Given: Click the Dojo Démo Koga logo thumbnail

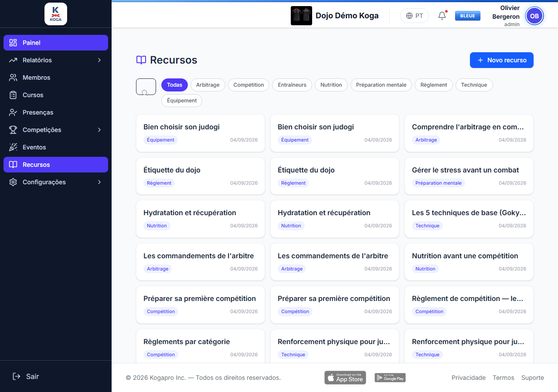Looking at the screenshot, I should pos(301,16).
